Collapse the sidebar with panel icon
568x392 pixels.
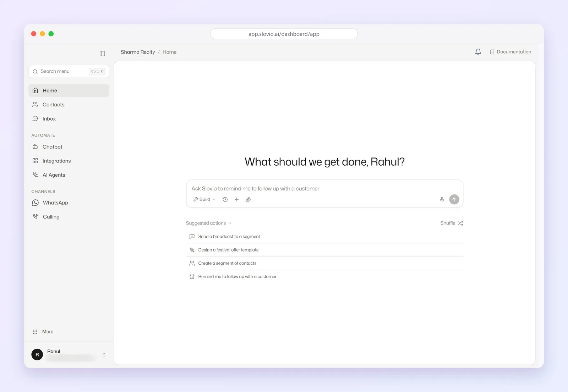(102, 54)
